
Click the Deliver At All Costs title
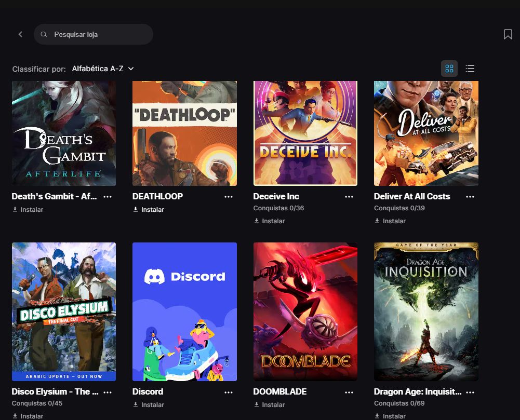point(412,196)
